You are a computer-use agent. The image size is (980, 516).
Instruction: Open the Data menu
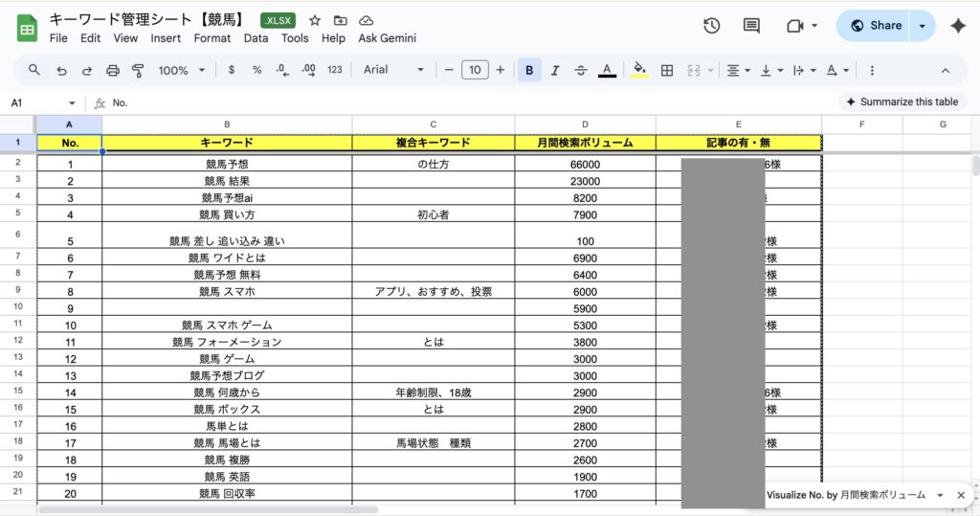(256, 38)
